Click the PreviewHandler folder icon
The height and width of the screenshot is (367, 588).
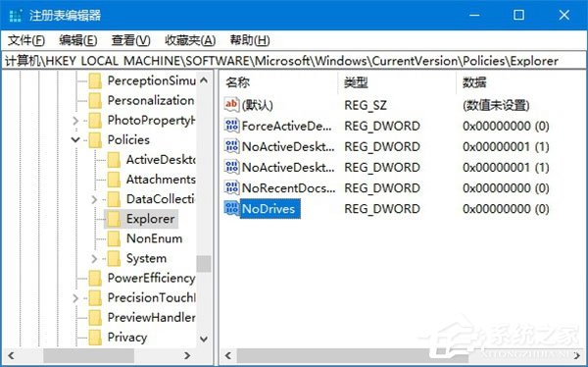(x=95, y=318)
